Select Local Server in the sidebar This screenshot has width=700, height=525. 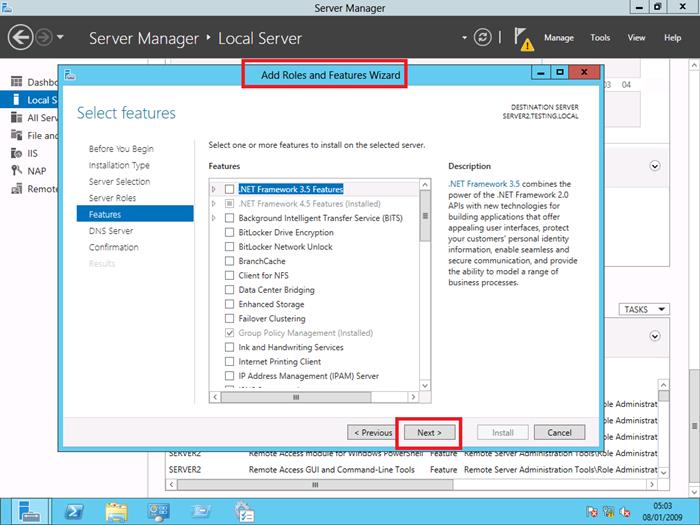[29, 100]
